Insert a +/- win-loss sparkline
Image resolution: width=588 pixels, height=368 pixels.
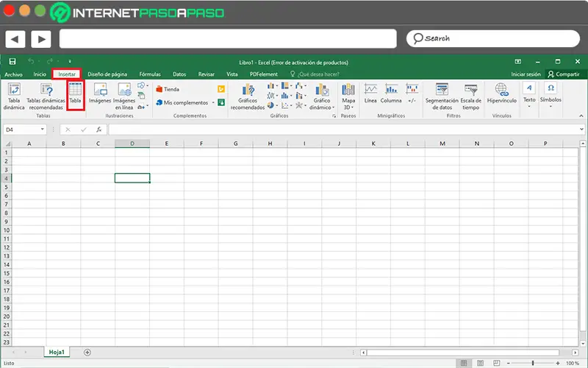point(412,93)
